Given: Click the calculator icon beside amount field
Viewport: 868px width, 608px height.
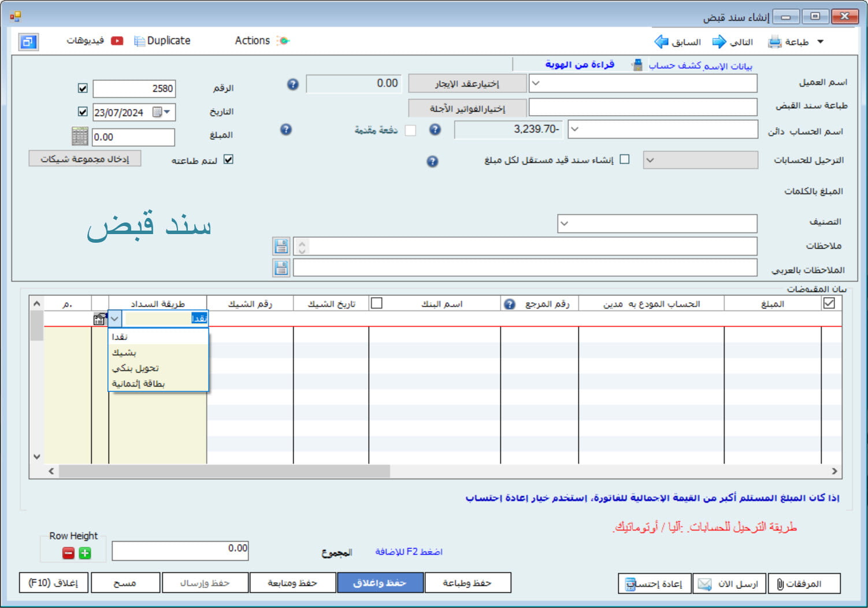Looking at the screenshot, I should (80, 136).
